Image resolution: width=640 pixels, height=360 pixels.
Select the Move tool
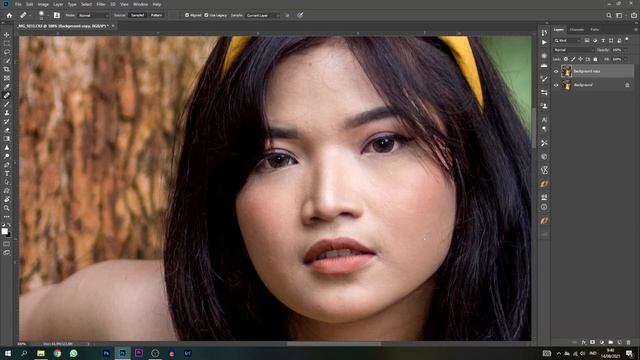coord(7,35)
